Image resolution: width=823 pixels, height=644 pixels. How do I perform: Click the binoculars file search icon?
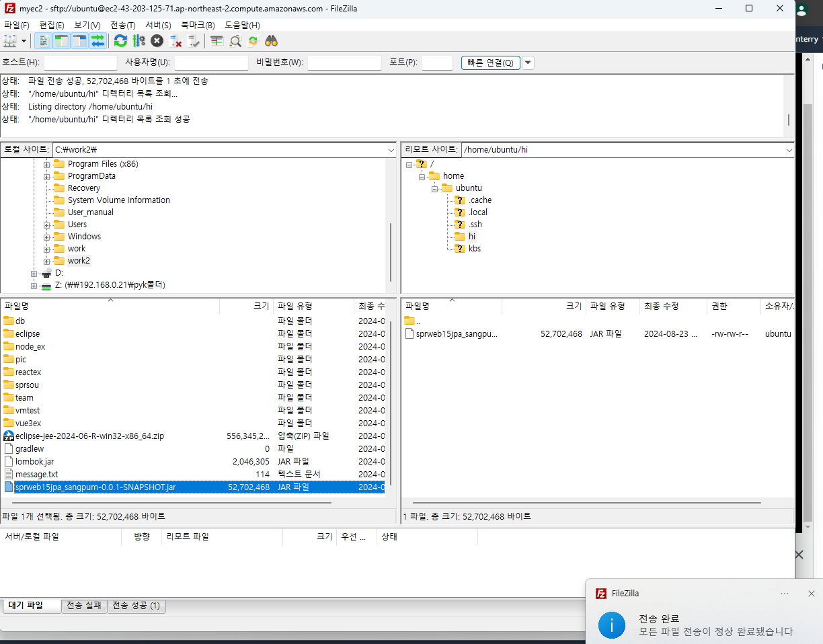271,41
